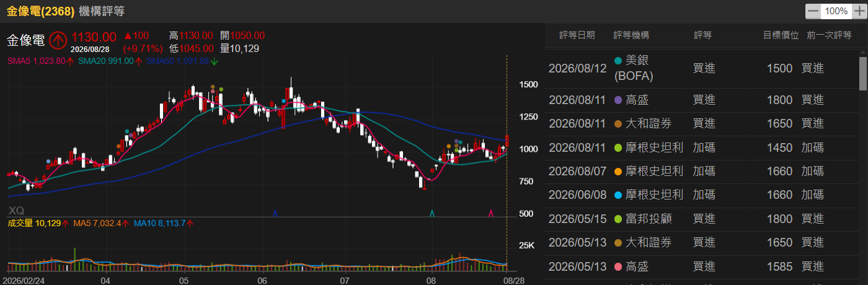Click the pink caret marker on the chart baseline
The width and height of the screenshot is (868, 285).
coord(491,213)
